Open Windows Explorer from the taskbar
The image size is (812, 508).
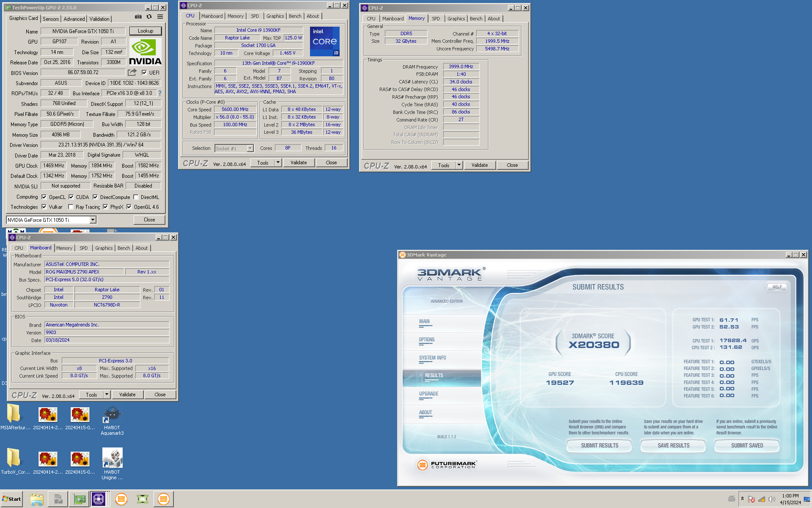tap(37, 499)
